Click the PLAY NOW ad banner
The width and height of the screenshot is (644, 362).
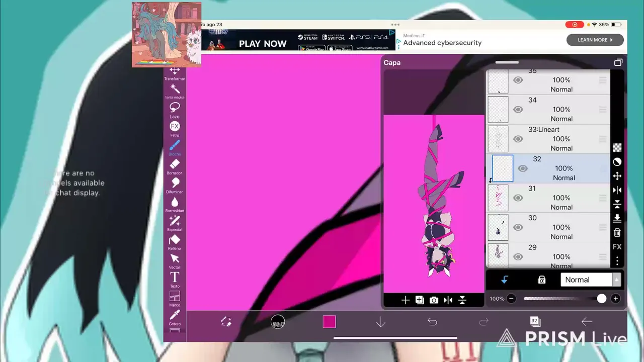pyautogui.click(x=298, y=40)
